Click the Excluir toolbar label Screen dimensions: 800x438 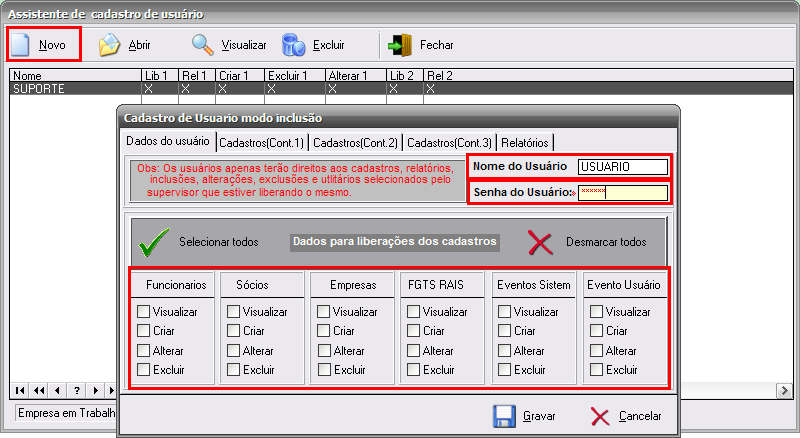coord(329,45)
